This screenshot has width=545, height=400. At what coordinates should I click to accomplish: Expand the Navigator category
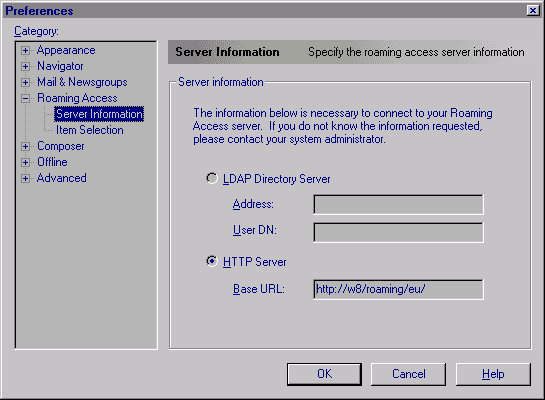coord(25,66)
